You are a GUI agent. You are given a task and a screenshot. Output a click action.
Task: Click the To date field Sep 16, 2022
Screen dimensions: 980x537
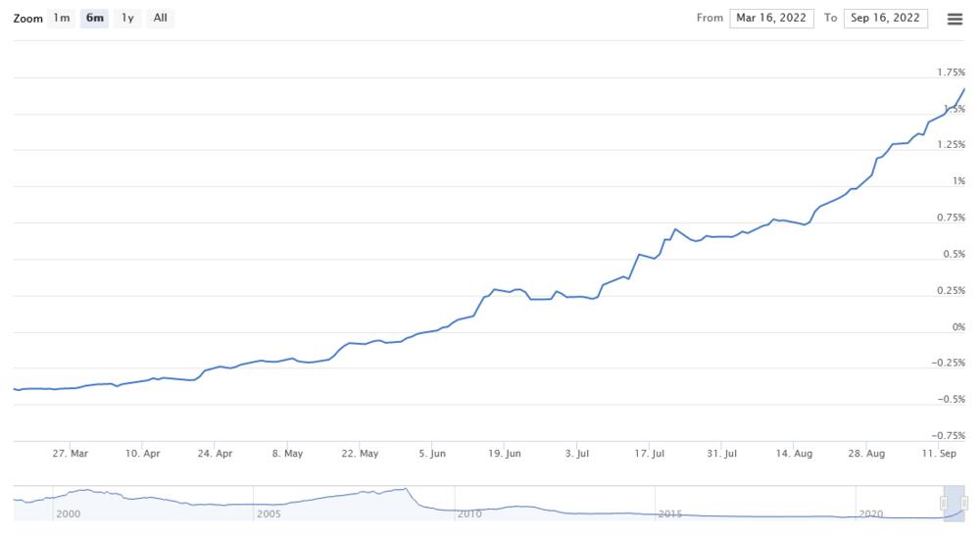click(x=885, y=18)
